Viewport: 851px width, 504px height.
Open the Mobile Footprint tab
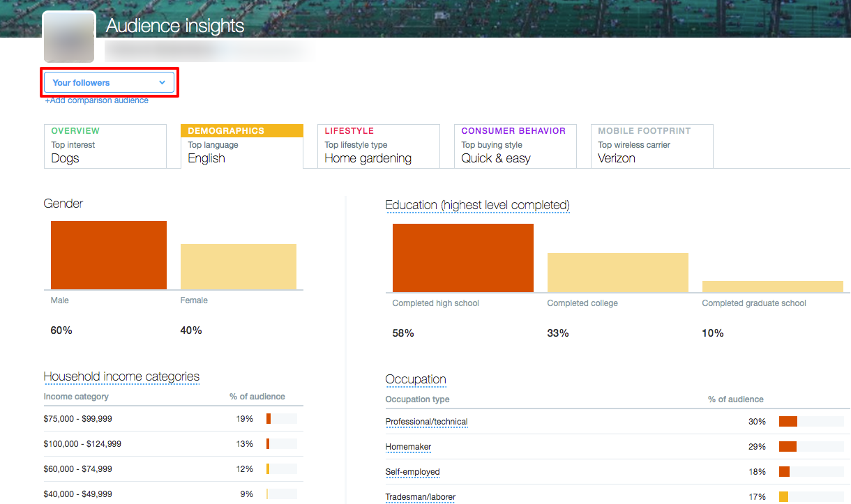coord(652,146)
